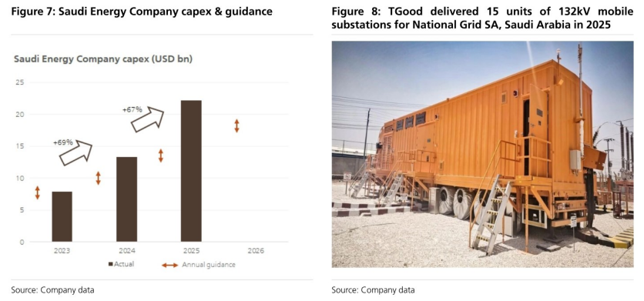Click Source: Company data under Figure 7
This screenshot has height=301, width=644.
(x=52, y=290)
